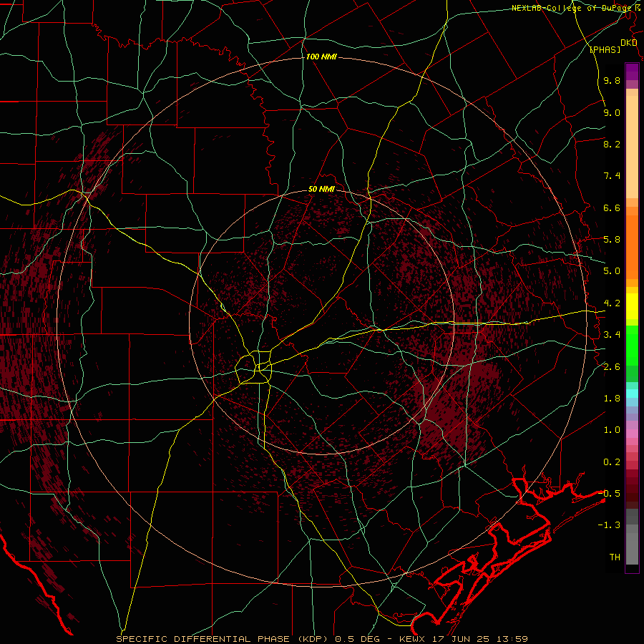This screenshot has width=644, height=644.
Task: Pick the bright green segment of the color bar
Action: pyautogui.click(x=632, y=346)
